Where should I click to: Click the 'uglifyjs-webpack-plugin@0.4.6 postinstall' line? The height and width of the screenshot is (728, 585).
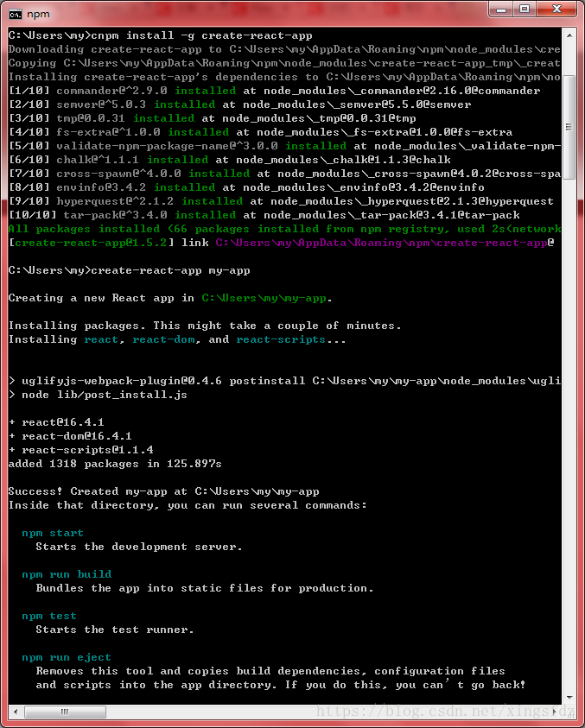point(284,381)
